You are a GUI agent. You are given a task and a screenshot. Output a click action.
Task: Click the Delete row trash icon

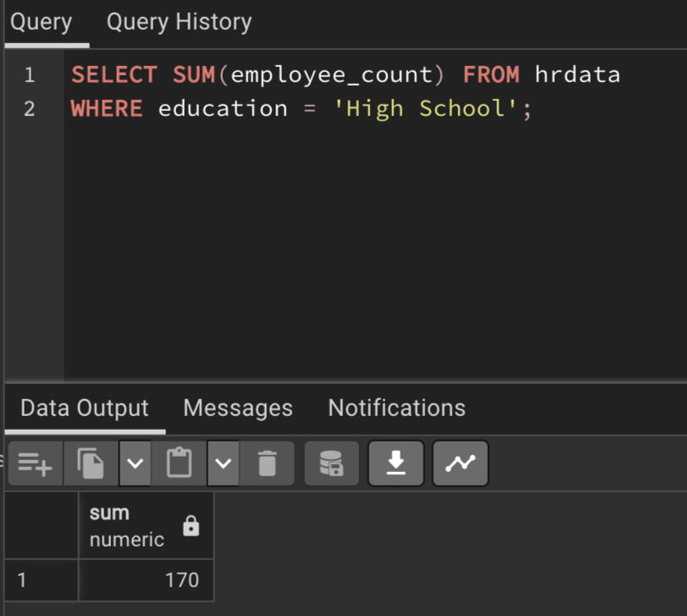coord(267,463)
